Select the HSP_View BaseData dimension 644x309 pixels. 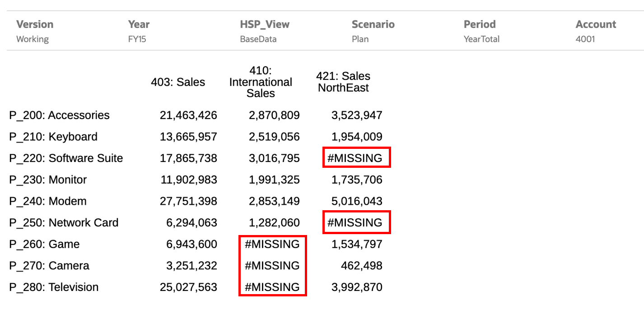click(265, 31)
